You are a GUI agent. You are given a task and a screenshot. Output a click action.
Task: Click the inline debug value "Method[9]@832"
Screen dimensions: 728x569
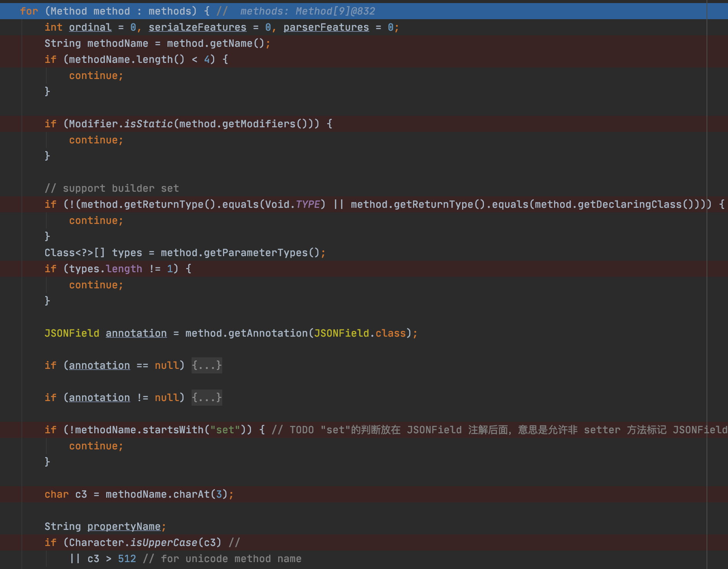click(x=335, y=11)
